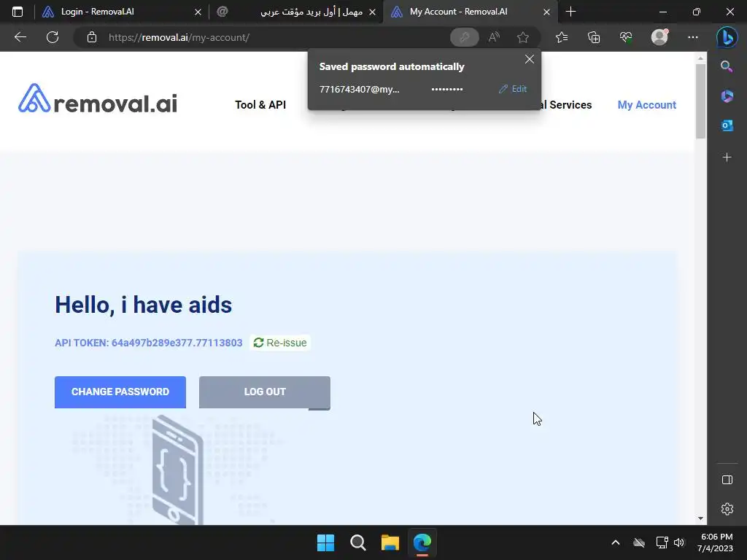The image size is (747, 560).
Task: Dismiss the saved password popup
Action: [530, 59]
